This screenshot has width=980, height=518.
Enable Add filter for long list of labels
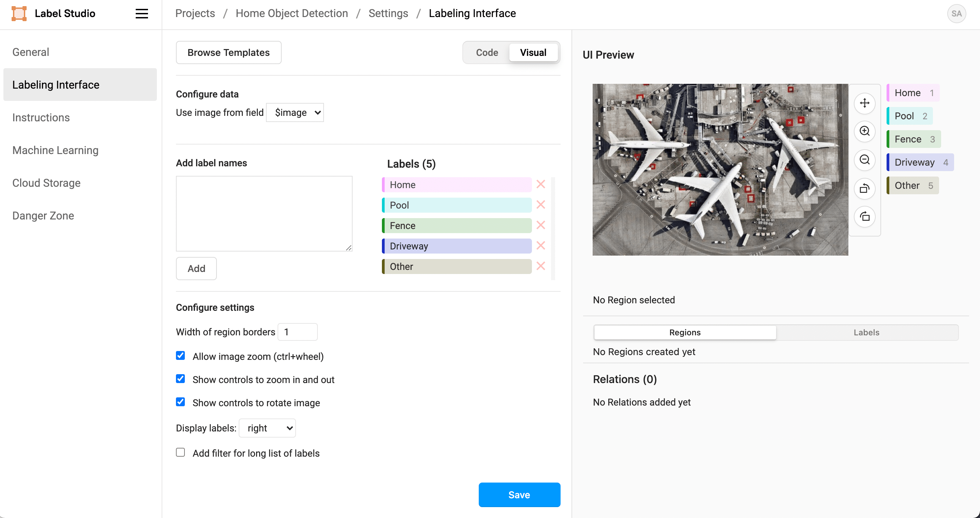coord(180,452)
